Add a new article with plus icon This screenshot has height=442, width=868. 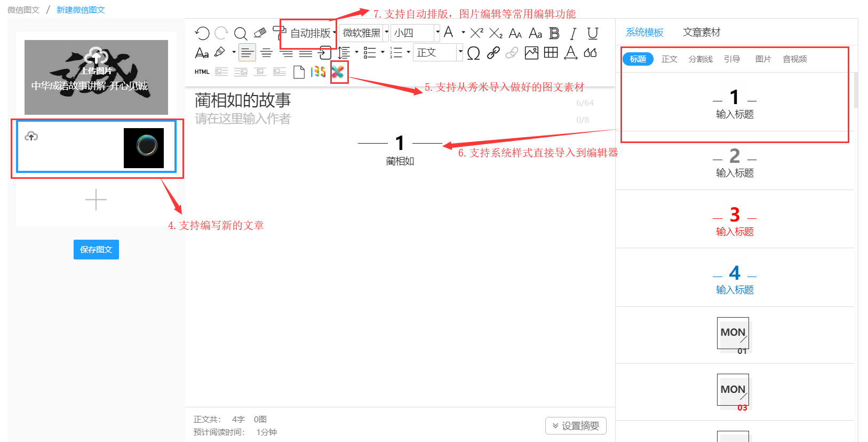click(x=96, y=200)
